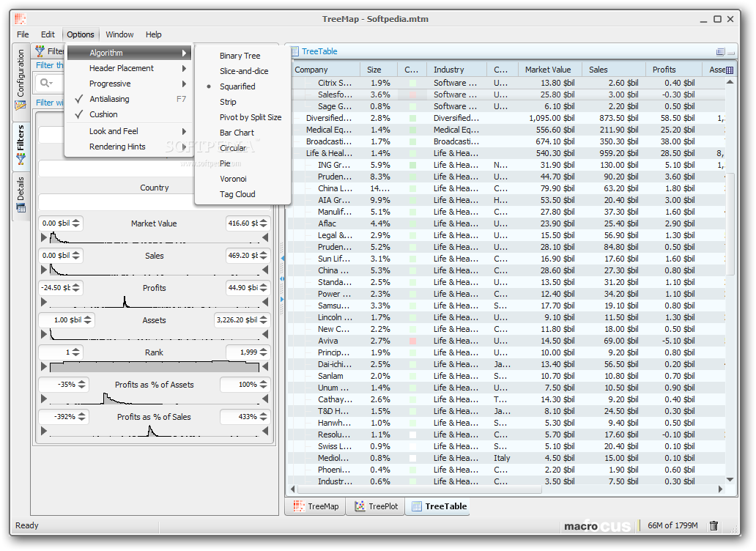The image size is (756, 551).
Task: Open the Help menu
Action: pos(153,34)
